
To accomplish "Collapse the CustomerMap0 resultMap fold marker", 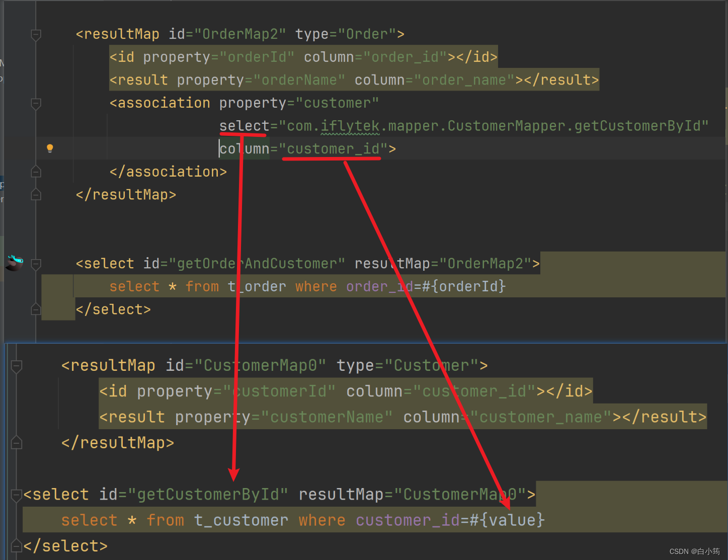I will pyautogui.click(x=17, y=366).
